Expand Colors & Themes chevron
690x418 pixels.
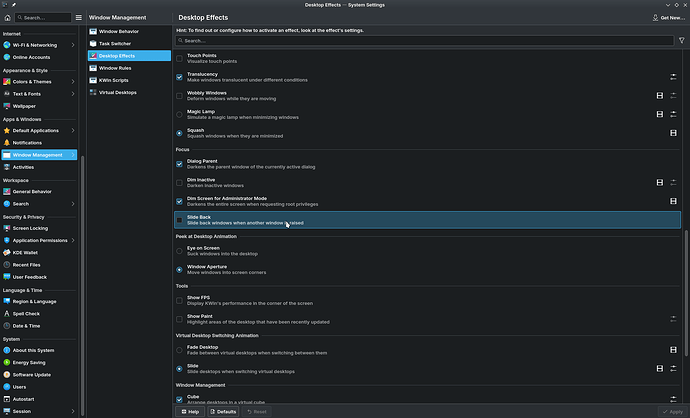(73, 82)
